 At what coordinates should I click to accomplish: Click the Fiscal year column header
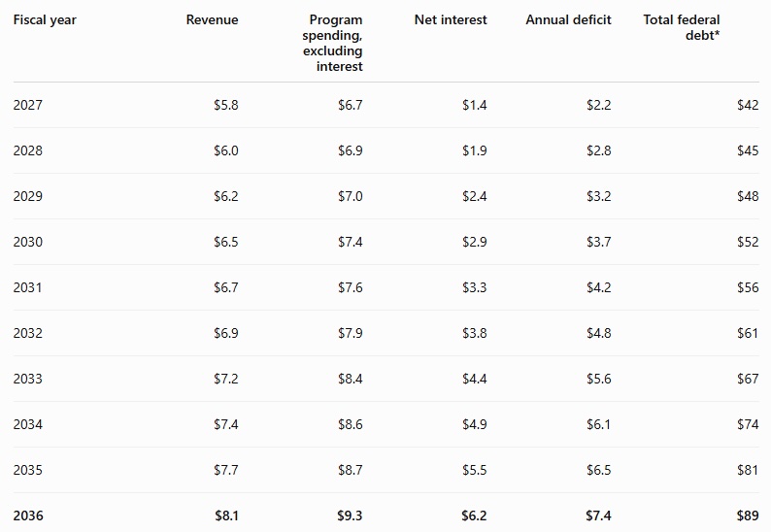45,20
